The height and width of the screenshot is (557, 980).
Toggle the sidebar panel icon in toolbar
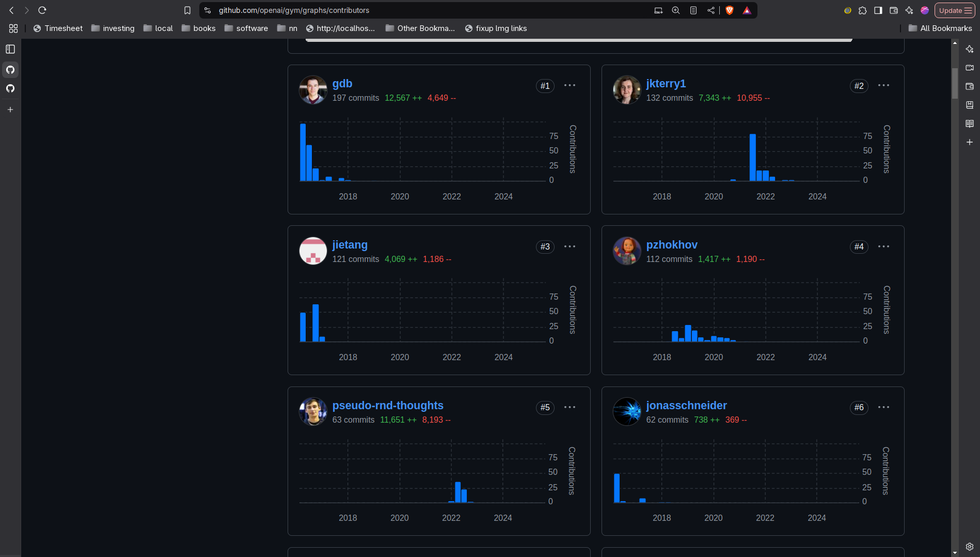point(878,10)
